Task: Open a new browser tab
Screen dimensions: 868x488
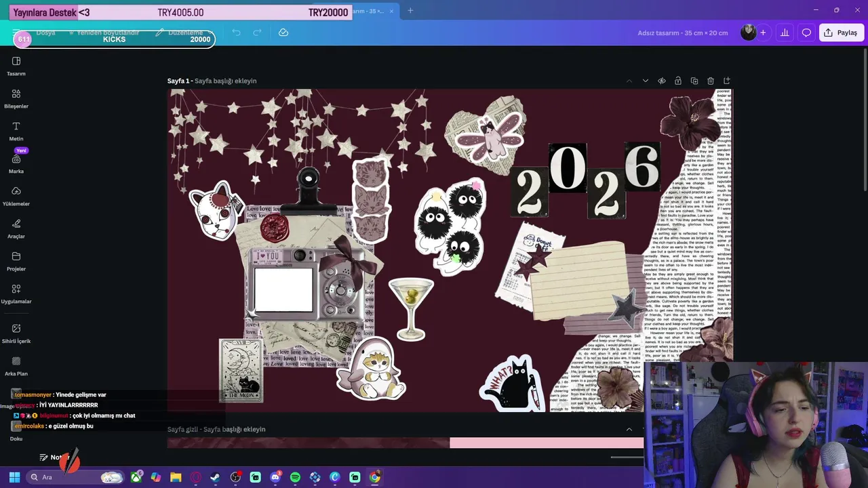Action: click(410, 10)
